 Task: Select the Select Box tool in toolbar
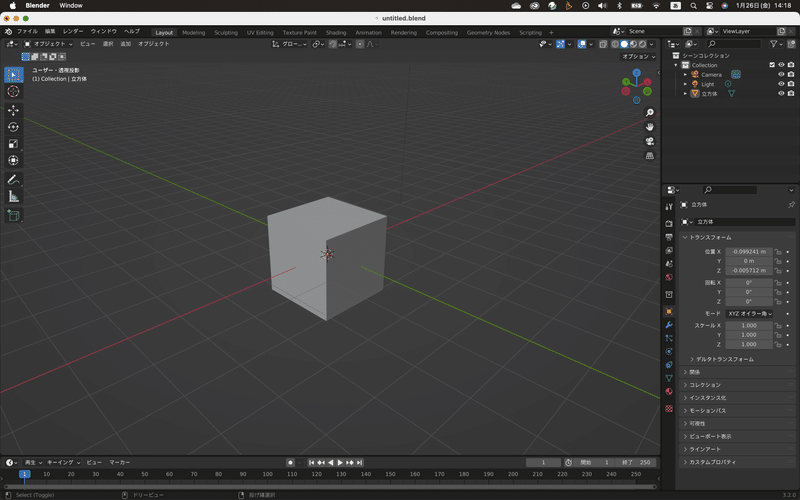tap(14, 74)
